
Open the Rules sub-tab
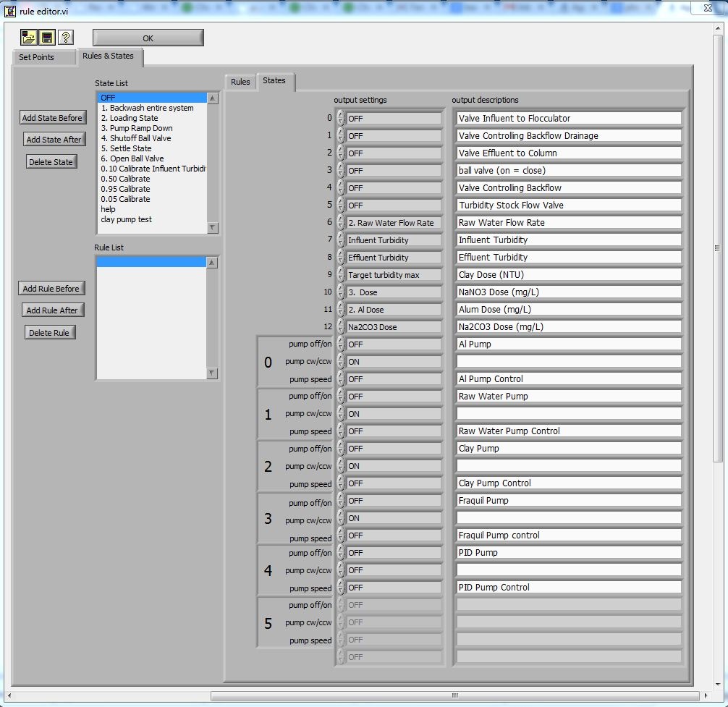[x=240, y=82]
